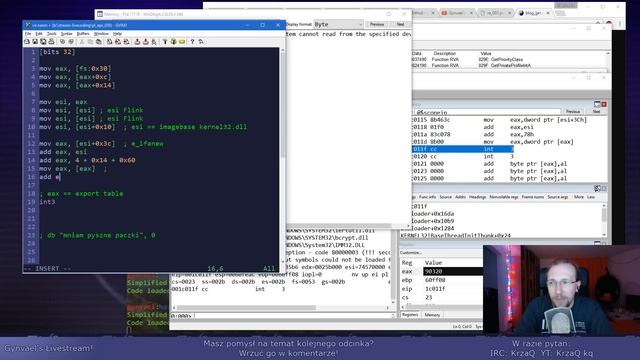Image resolution: width=640 pixels, height=360 pixels.
Task: Click the Run script icon in GVIM
Action: point(154,42)
